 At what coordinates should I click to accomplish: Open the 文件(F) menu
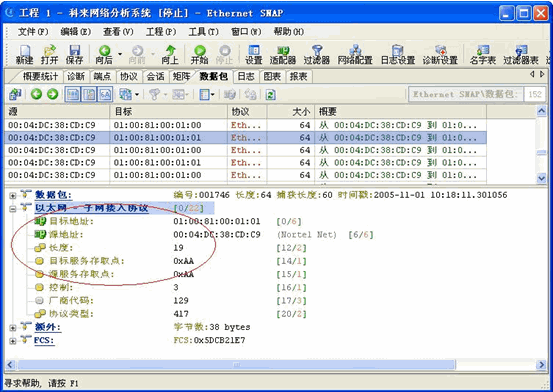[x=33, y=32]
